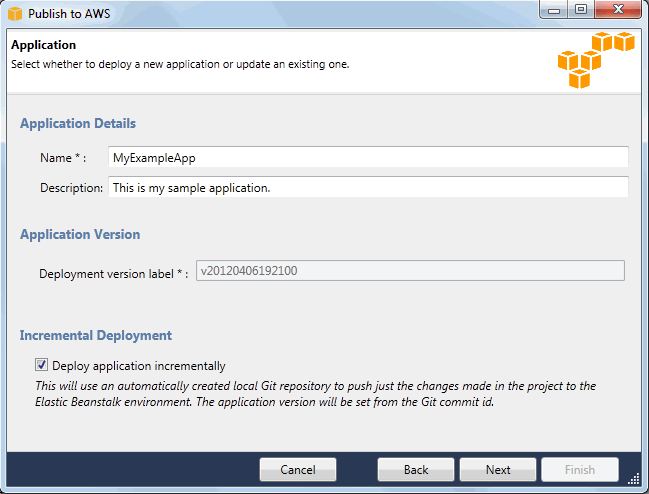The height and width of the screenshot is (494, 649).
Task: Click the Name field containing MyExampleApp
Action: pyautogui.click(x=368, y=157)
